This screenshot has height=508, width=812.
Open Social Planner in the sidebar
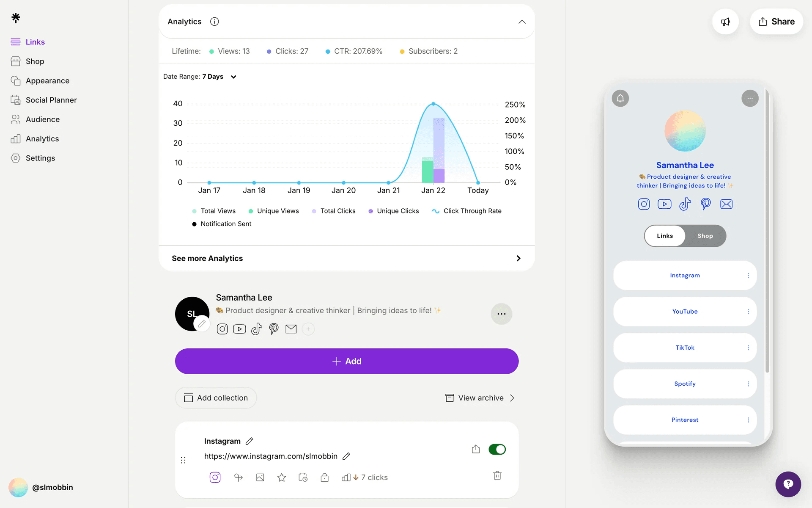pos(51,100)
